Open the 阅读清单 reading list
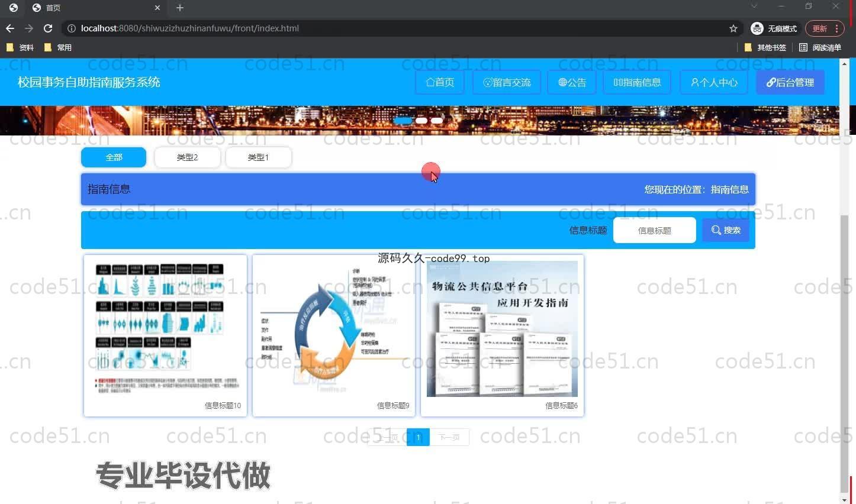856x504 pixels. (x=820, y=47)
